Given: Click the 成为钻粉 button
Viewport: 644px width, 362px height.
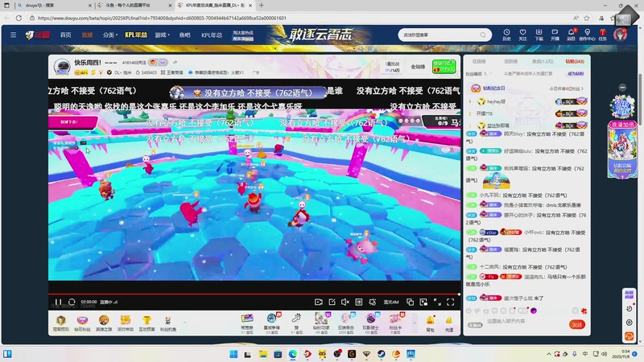Looking at the screenshot, I should (576, 74).
